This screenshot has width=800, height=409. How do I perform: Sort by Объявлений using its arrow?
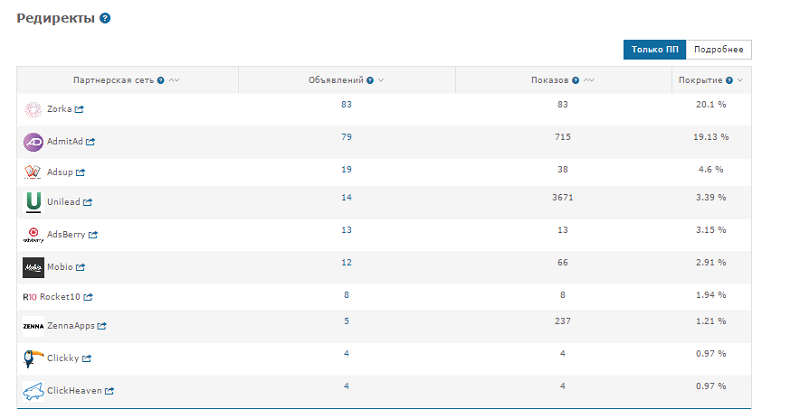[x=381, y=80]
